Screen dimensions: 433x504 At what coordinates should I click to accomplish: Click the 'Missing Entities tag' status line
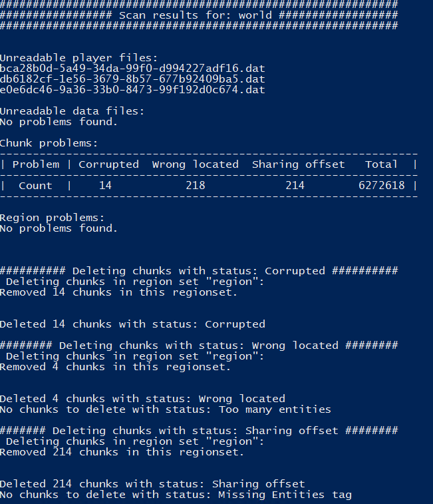tap(175, 495)
